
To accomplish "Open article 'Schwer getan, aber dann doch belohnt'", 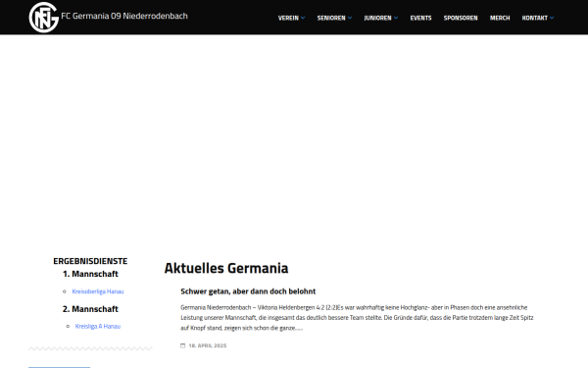I will point(248,291).
